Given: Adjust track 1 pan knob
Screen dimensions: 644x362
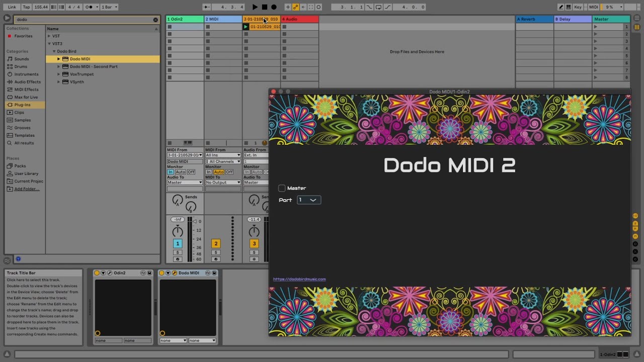Looking at the screenshot, I should [x=178, y=231].
